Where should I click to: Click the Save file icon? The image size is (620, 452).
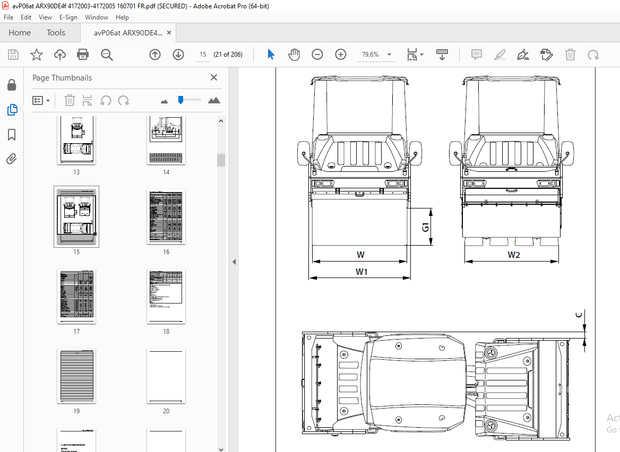13,55
